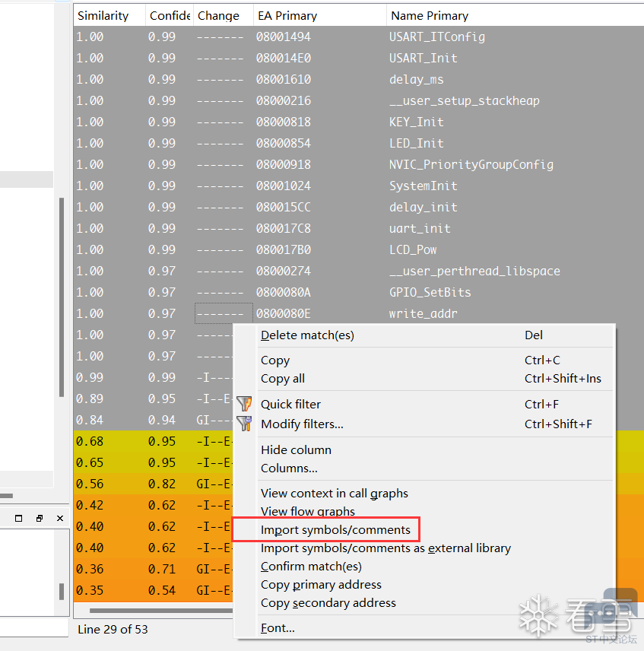Open Modify filters... entry
The image size is (644, 651).
[424, 424]
